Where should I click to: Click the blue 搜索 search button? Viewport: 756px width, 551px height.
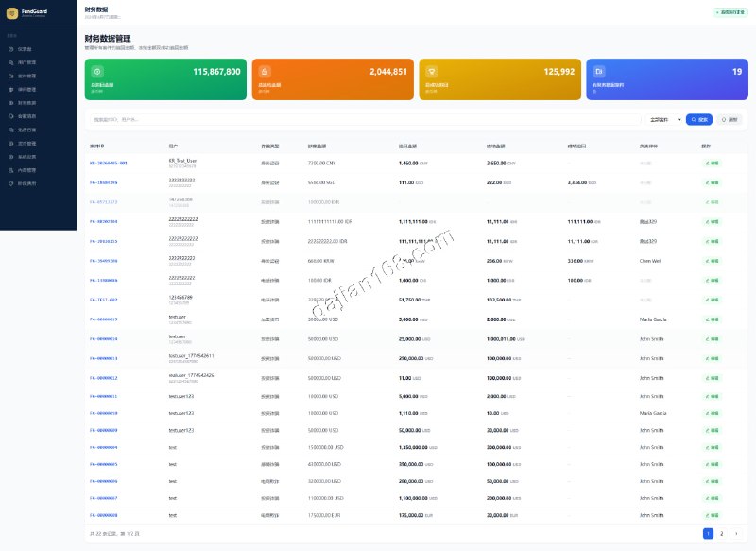pos(698,120)
